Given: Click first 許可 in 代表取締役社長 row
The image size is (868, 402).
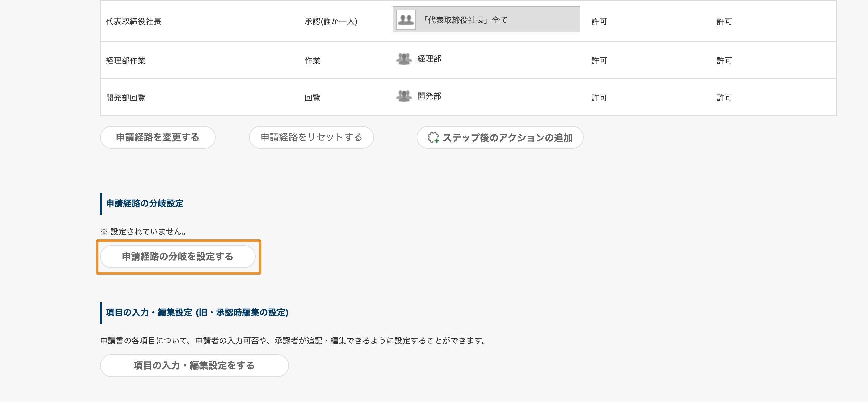Looking at the screenshot, I should (599, 21).
